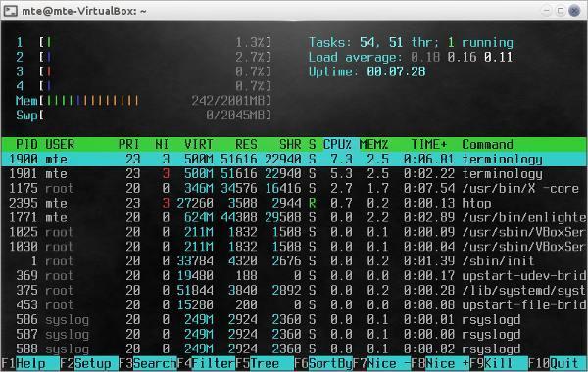Sort by RES column header
The image size is (588, 372).
[246, 144]
